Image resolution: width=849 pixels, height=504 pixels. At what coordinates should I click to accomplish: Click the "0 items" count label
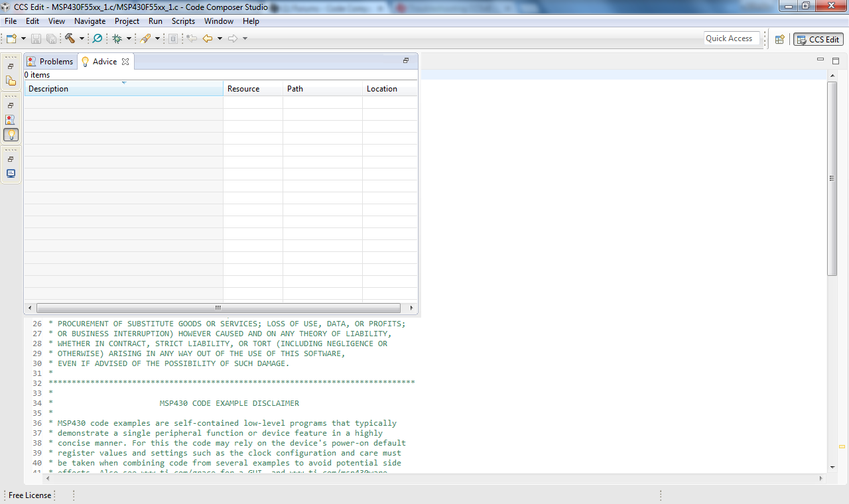pos(37,75)
